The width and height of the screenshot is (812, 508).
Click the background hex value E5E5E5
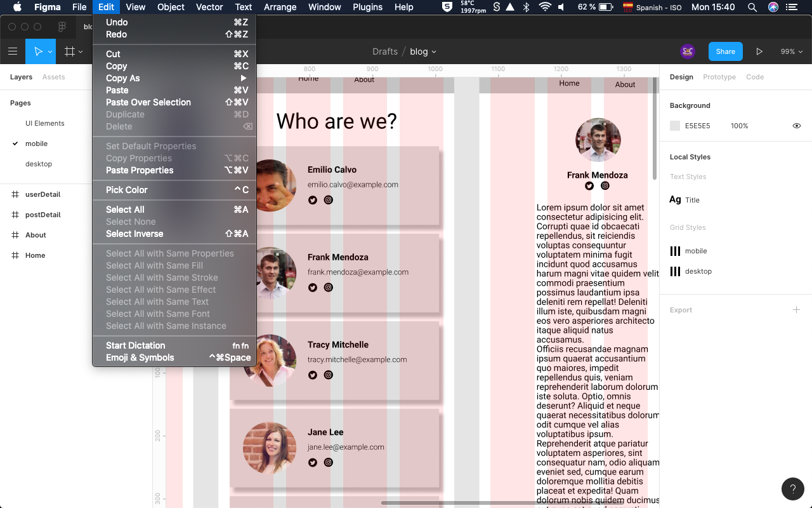[697, 126]
